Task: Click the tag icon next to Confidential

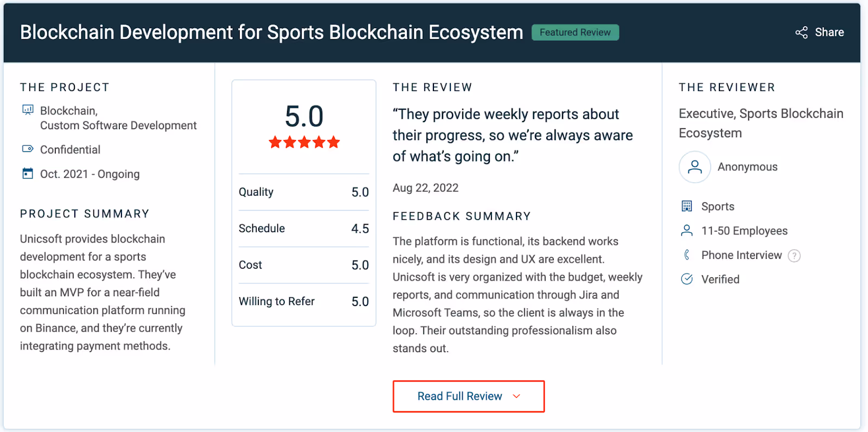Action: tap(27, 149)
